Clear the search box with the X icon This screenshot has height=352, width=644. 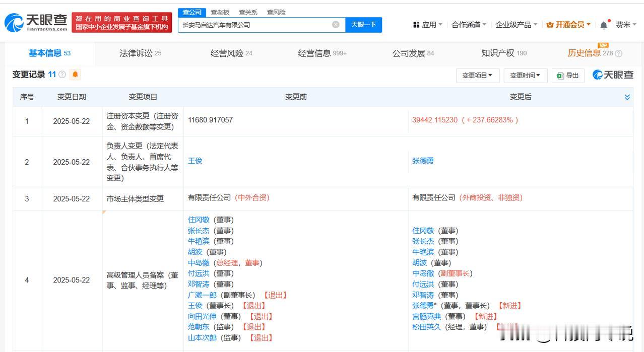click(x=336, y=25)
